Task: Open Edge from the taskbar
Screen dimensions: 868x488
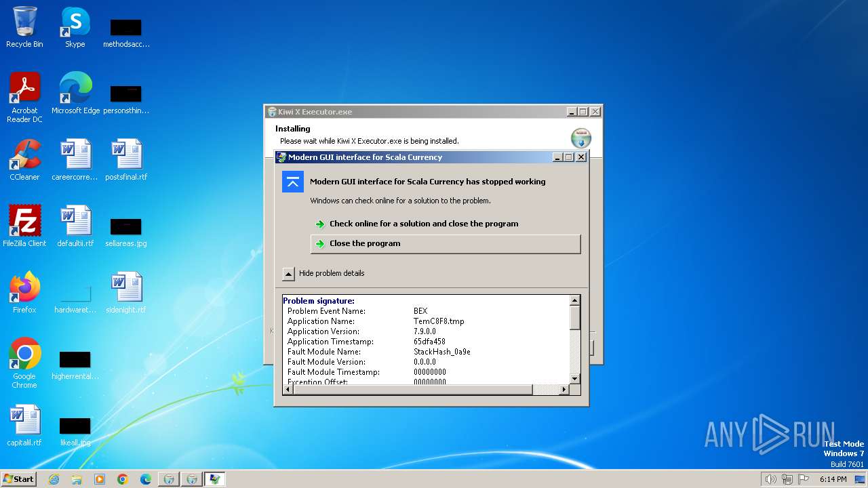Action: [x=146, y=479]
